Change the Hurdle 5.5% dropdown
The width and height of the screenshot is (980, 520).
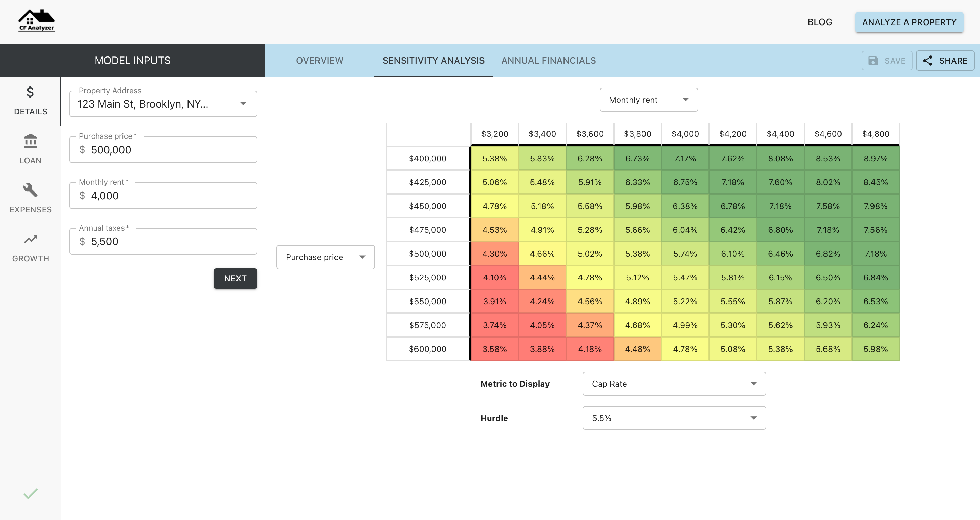pos(674,418)
